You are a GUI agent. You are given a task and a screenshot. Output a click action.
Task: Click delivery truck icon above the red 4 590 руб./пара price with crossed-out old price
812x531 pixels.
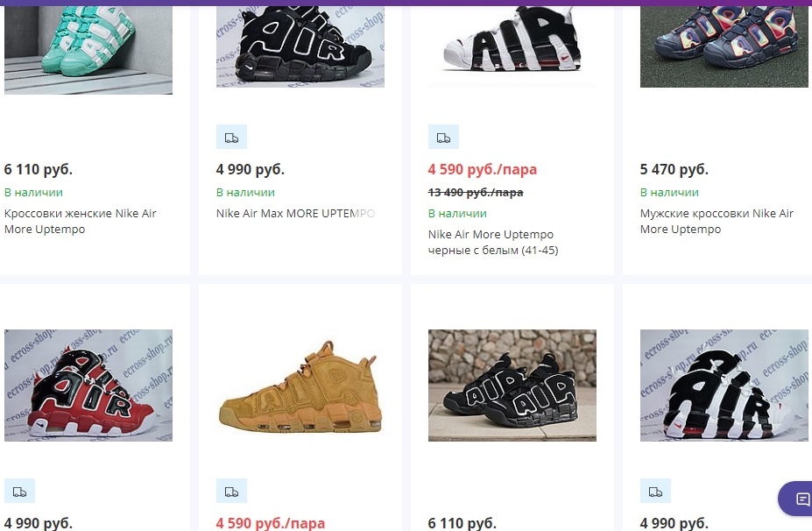pos(443,138)
